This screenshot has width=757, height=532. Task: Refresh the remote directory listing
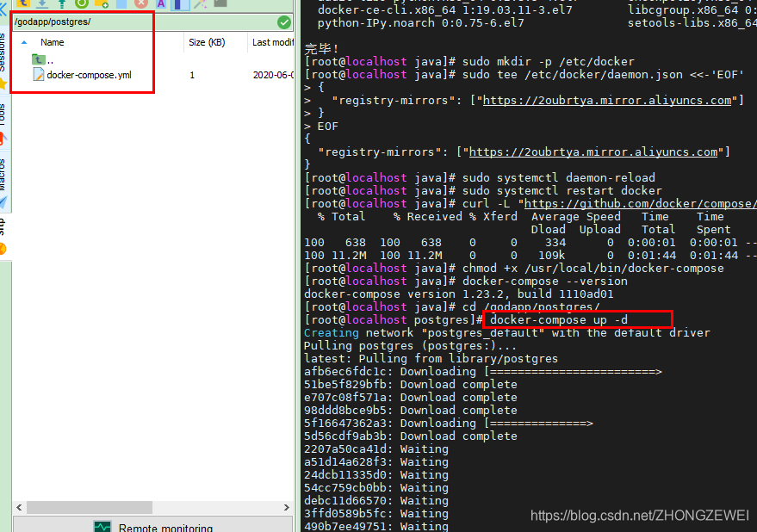[x=82, y=6]
